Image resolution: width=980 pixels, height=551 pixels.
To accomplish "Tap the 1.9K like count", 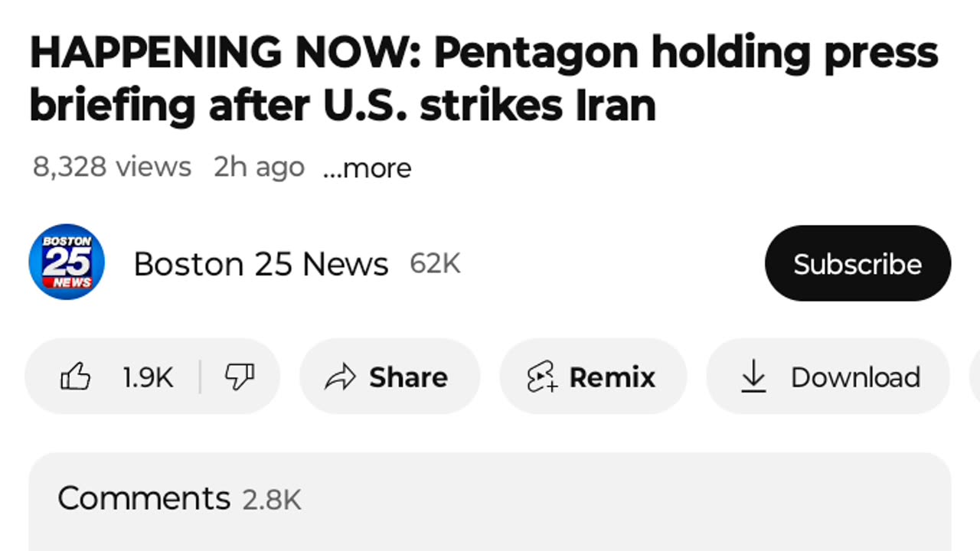I will coord(148,377).
